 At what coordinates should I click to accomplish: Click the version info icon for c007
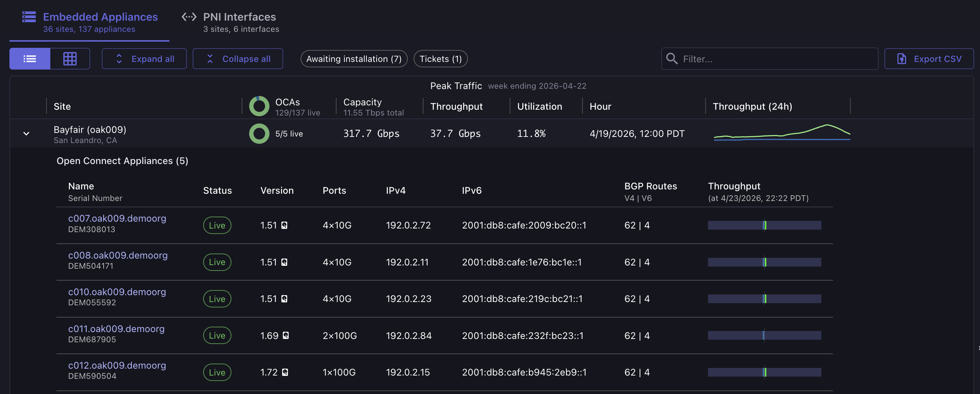point(284,225)
